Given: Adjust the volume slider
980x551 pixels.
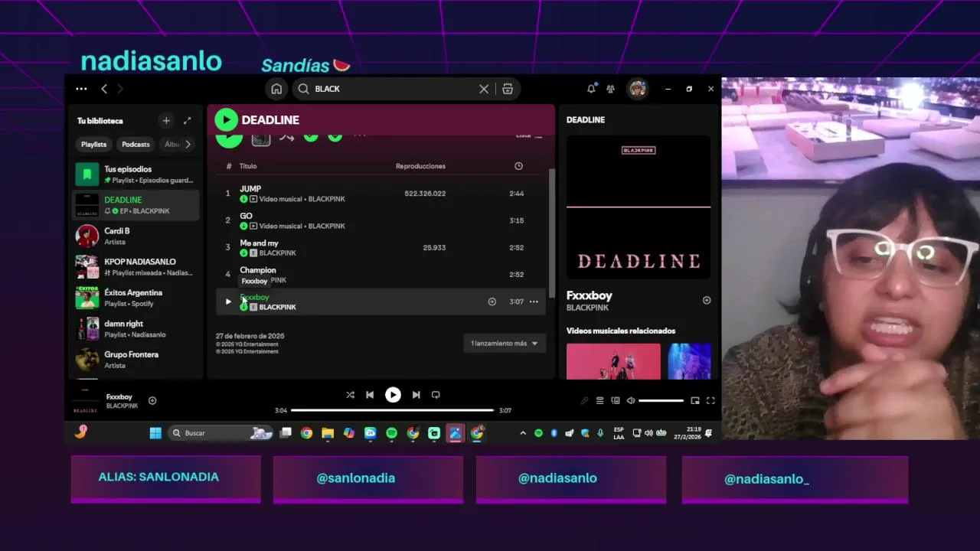Looking at the screenshot, I should pyautogui.click(x=661, y=401).
